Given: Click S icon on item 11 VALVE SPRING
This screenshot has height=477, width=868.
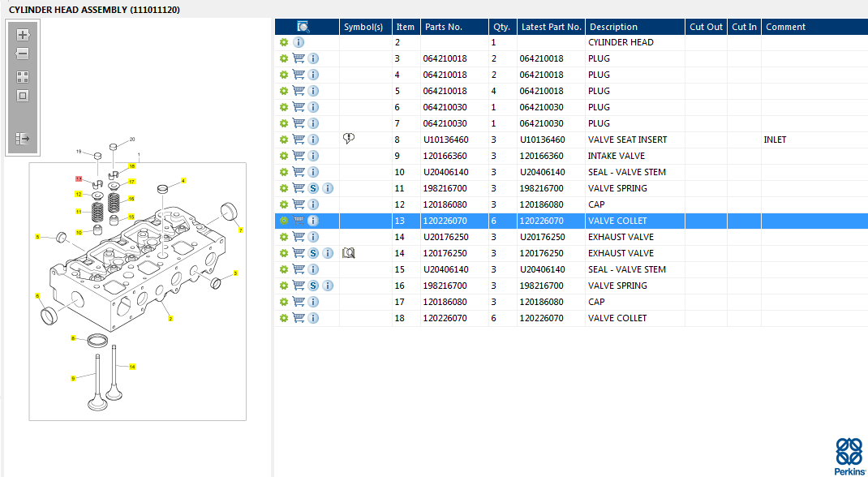Looking at the screenshot, I should click(313, 188).
